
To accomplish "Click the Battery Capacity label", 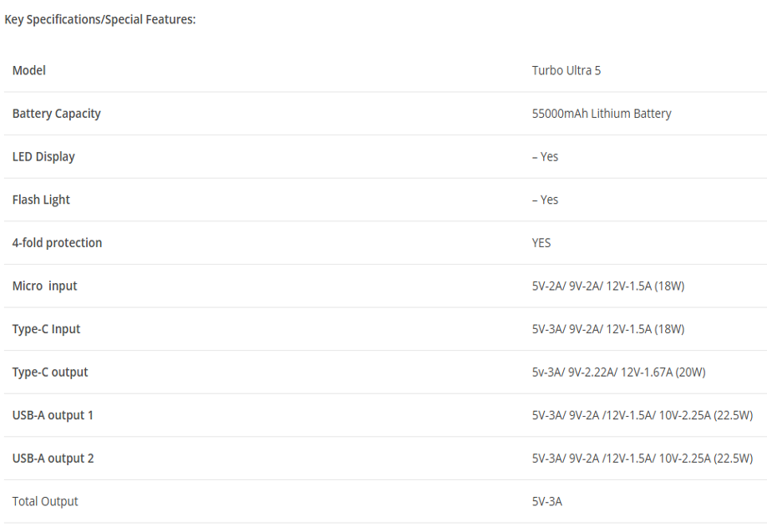I will pyautogui.click(x=57, y=114).
